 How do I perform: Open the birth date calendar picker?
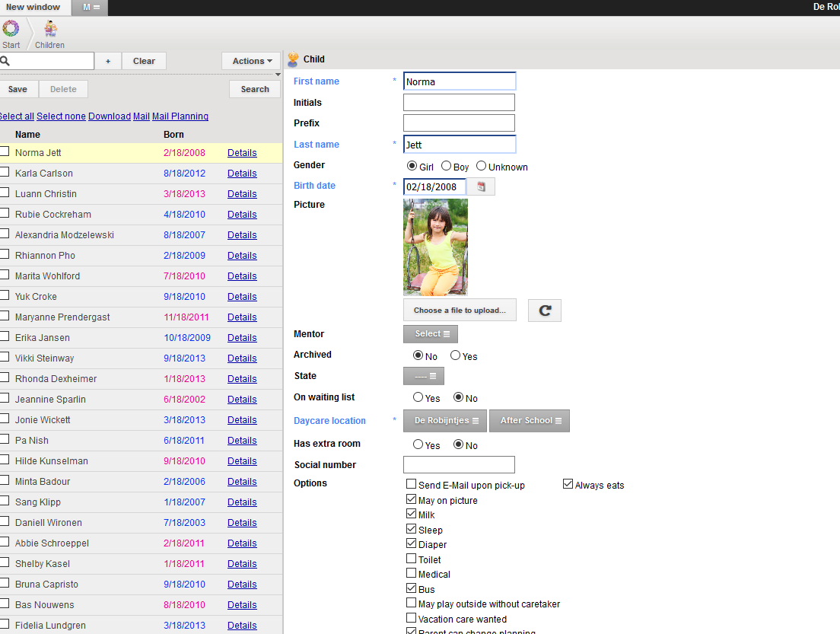click(x=481, y=186)
